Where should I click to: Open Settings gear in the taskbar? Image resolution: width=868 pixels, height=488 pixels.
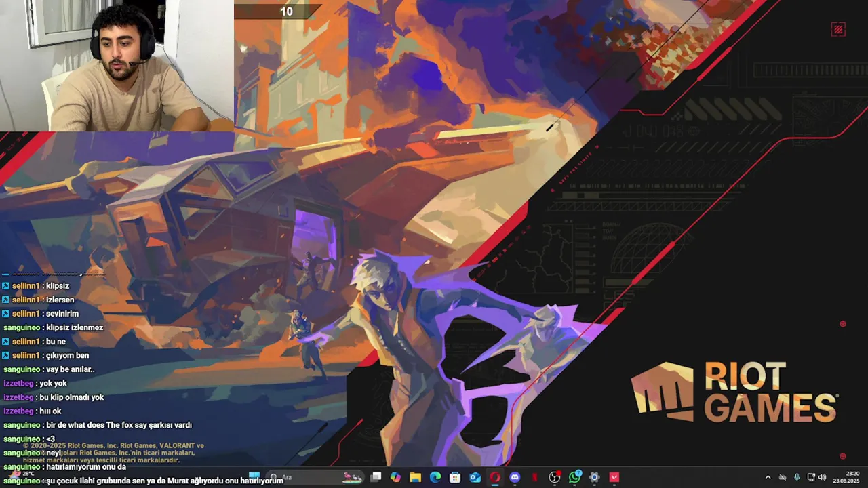tap(594, 477)
